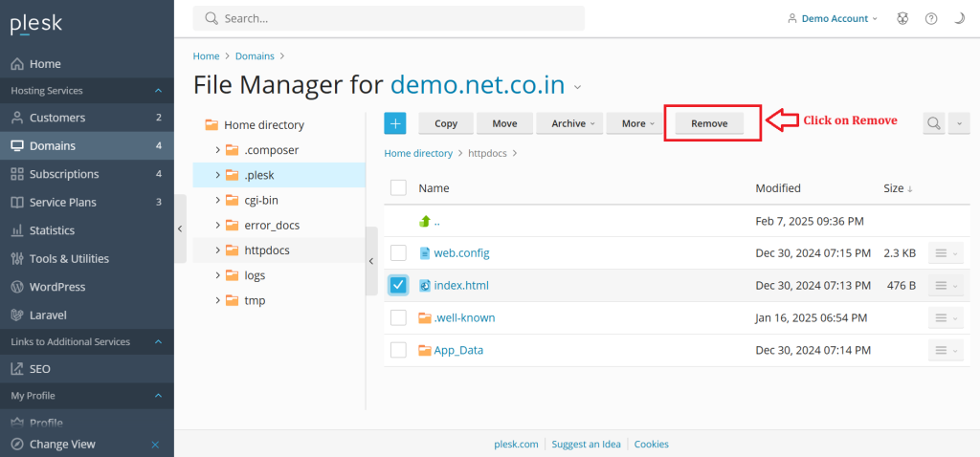
Task: Open the domain switcher chevron
Action: coord(577,87)
